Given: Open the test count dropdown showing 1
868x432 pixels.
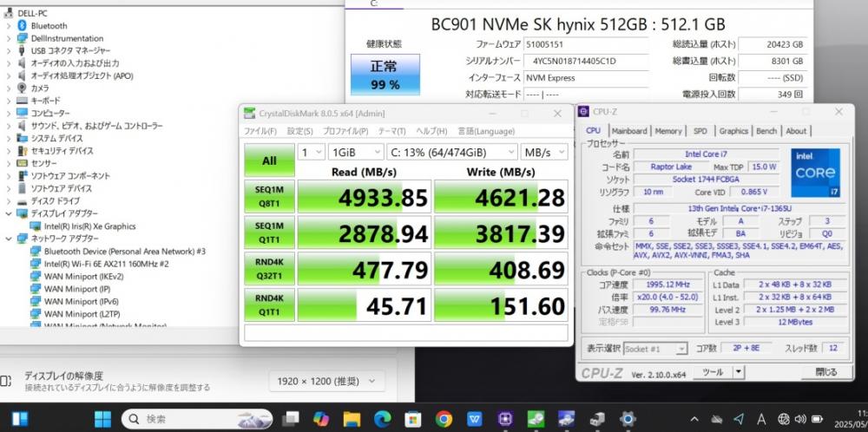Looking at the screenshot, I should (311, 152).
